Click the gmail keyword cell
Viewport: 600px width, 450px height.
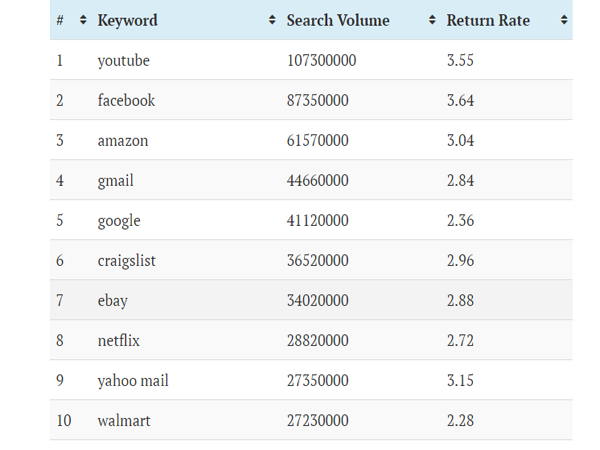click(116, 181)
